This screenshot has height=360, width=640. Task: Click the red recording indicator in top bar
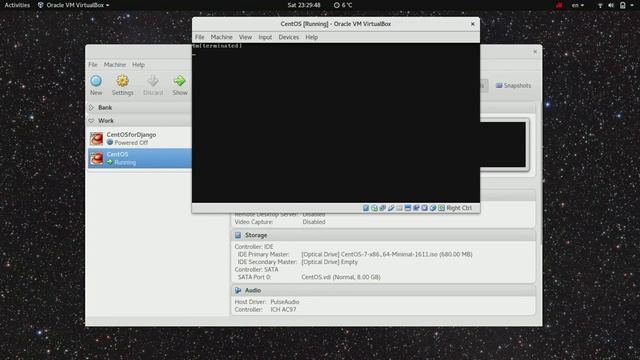point(560,5)
